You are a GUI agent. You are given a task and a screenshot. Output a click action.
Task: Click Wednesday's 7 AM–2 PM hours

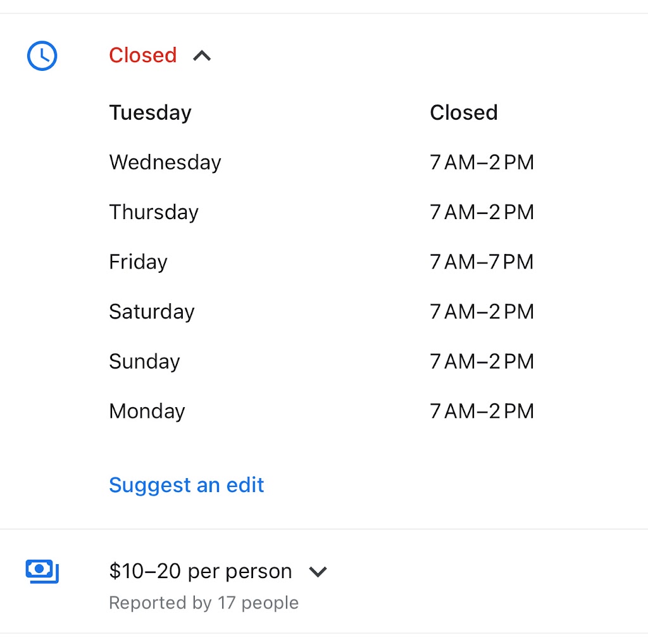click(x=482, y=163)
